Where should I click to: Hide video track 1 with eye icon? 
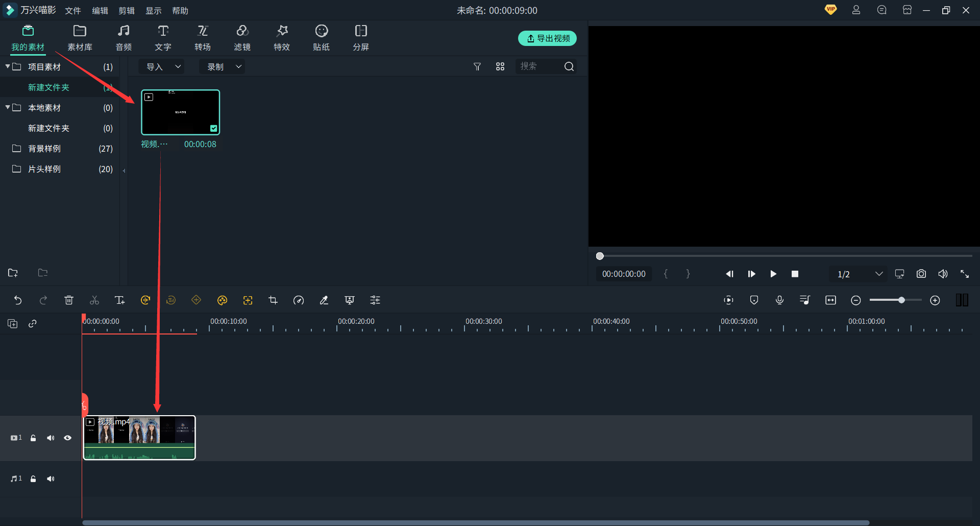67,438
